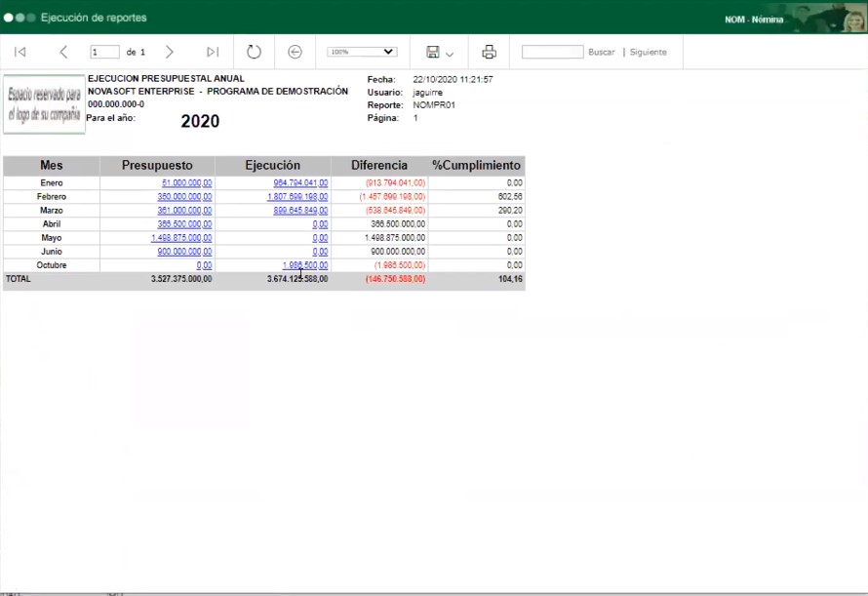Click Enero difference (913.794.041,00)
This screenshot has width=868, height=596.
tap(395, 182)
